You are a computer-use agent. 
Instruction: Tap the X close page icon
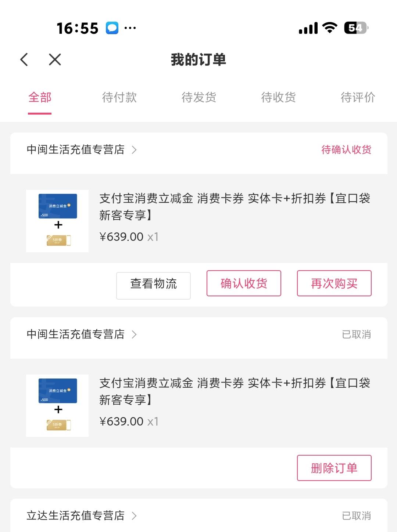coord(55,59)
